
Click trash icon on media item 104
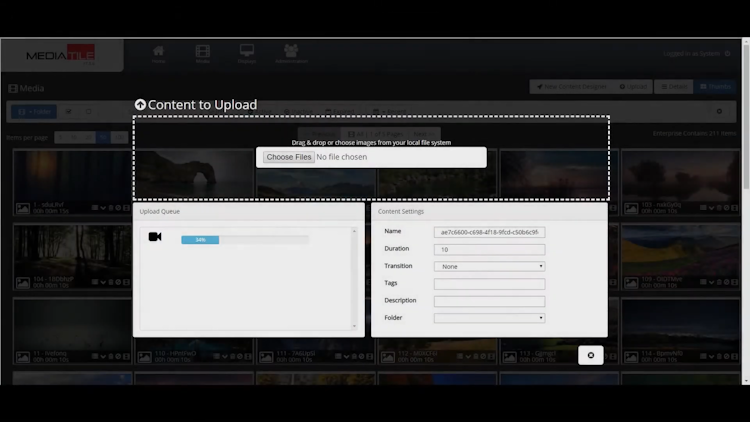(110, 282)
